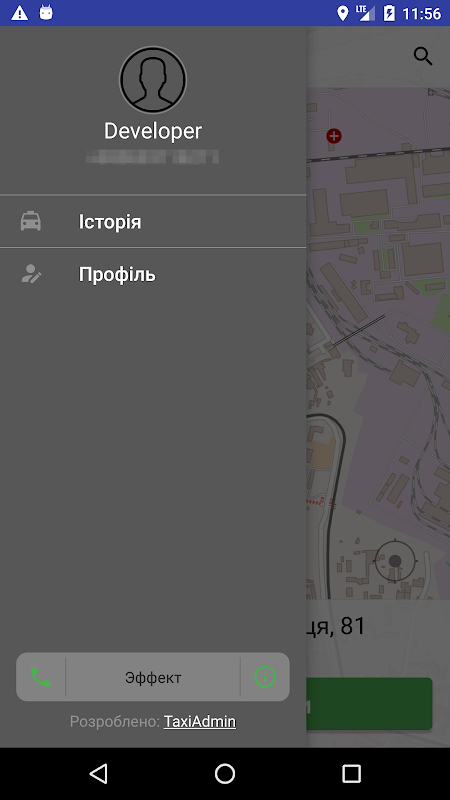Open the TaxiAdmin developer link

[199, 721]
